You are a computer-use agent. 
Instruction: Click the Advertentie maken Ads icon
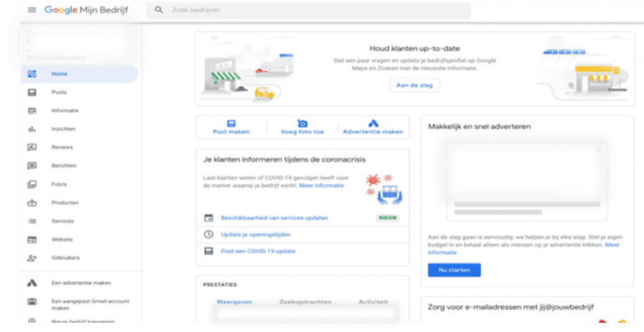pos(373,123)
